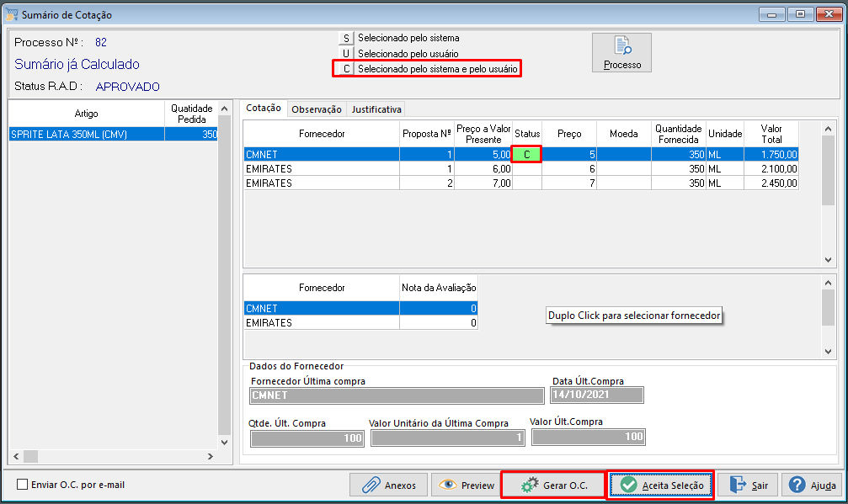Select the CMNET row in quotation table
This screenshot has width=848, height=504.
pos(520,154)
